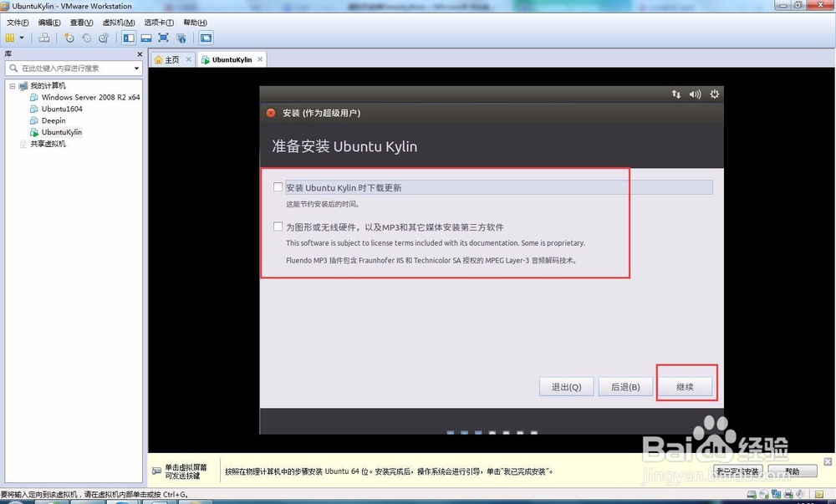Click the gear icon in the installer's top bar
The width and height of the screenshot is (836, 504).
714,94
